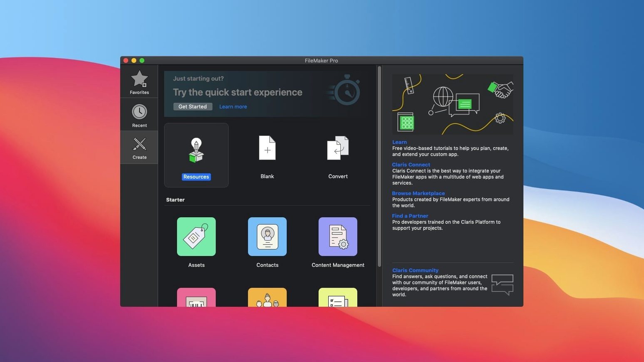Open the Recent clock icon
The width and height of the screenshot is (644, 362).
(x=139, y=112)
